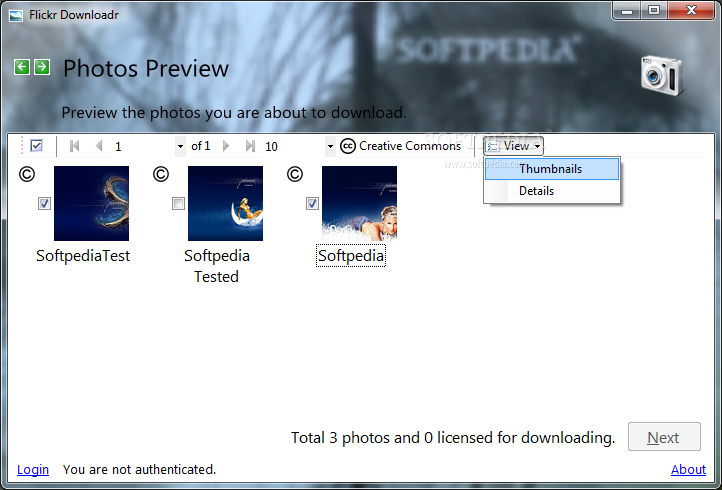Open the photos-per-page dropdown arrow
The height and width of the screenshot is (490, 722).
pos(330,146)
